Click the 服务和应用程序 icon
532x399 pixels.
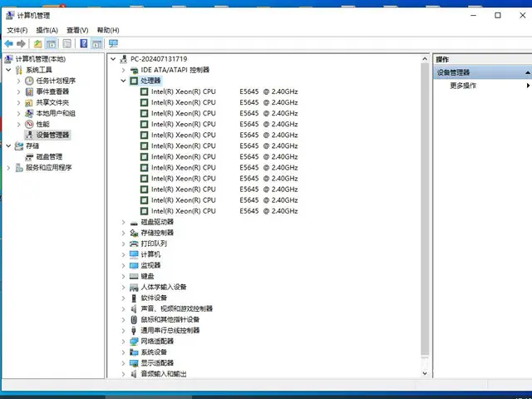(19, 168)
